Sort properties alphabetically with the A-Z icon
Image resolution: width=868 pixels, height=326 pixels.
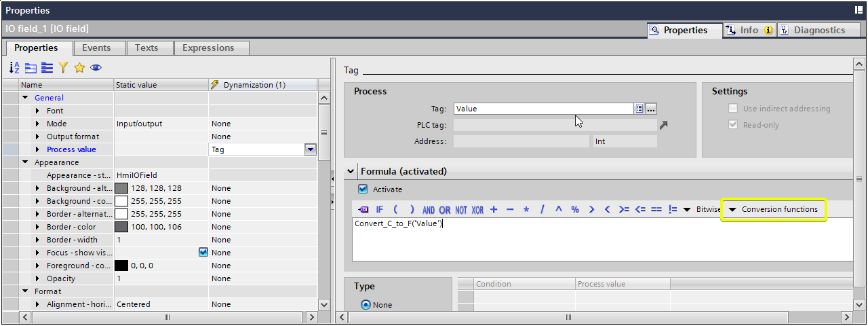point(14,67)
